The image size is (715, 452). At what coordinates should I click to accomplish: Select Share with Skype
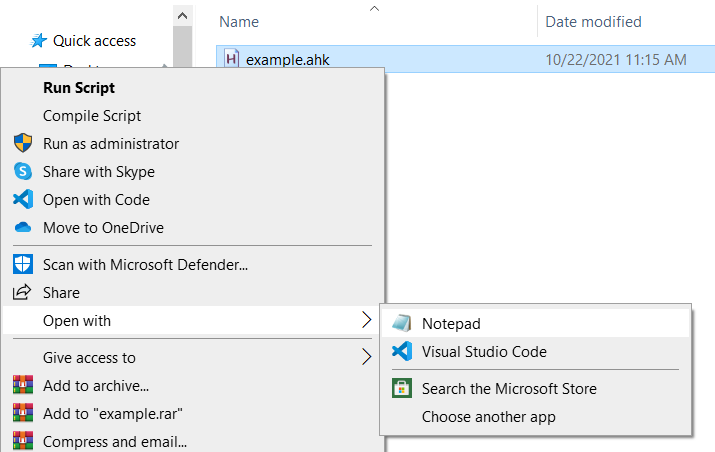pos(99,171)
